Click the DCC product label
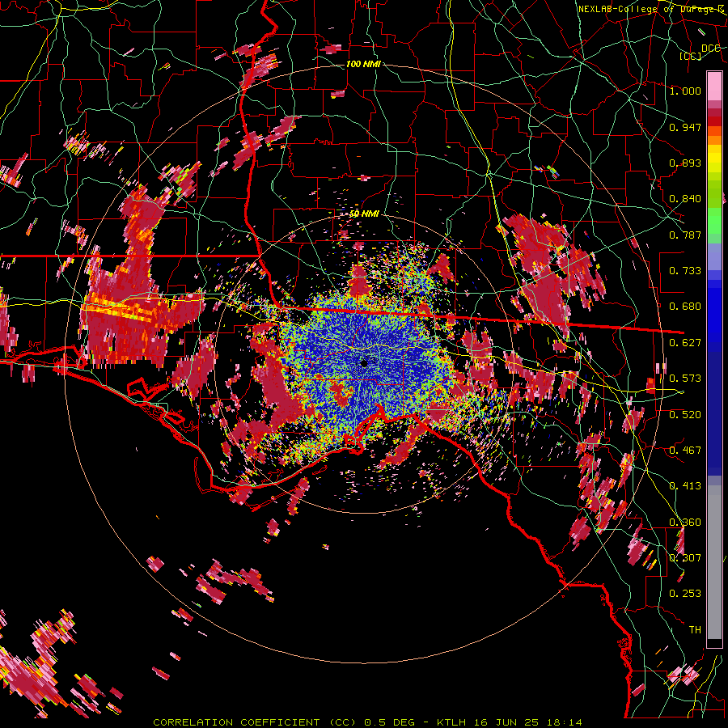The image size is (728, 728). 710,48
